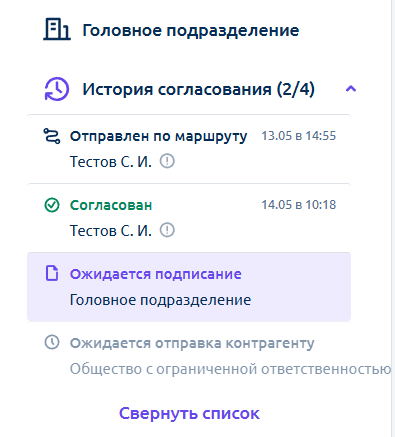The width and height of the screenshot is (395, 437).
Task: Click the info icon in Отправлен по маршруту row
Action: pyautogui.click(x=167, y=161)
